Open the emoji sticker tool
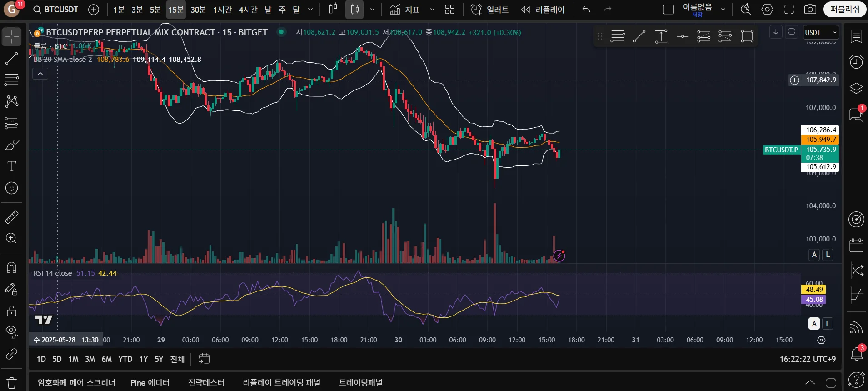 pos(11,188)
